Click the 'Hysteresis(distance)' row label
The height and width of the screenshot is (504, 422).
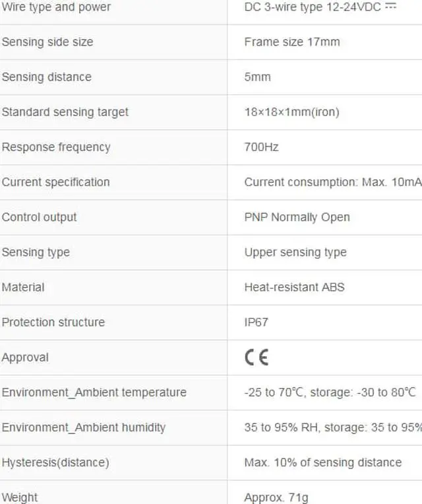pos(55,462)
